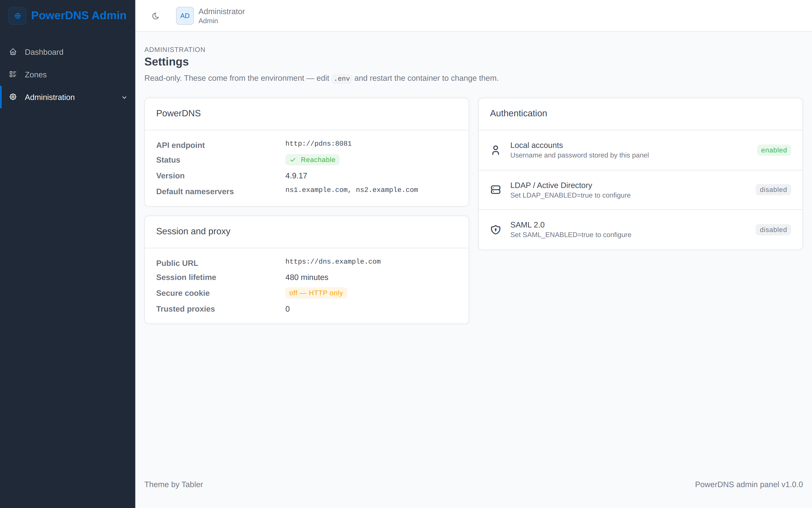Expand the Administration menu chevron

click(124, 97)
